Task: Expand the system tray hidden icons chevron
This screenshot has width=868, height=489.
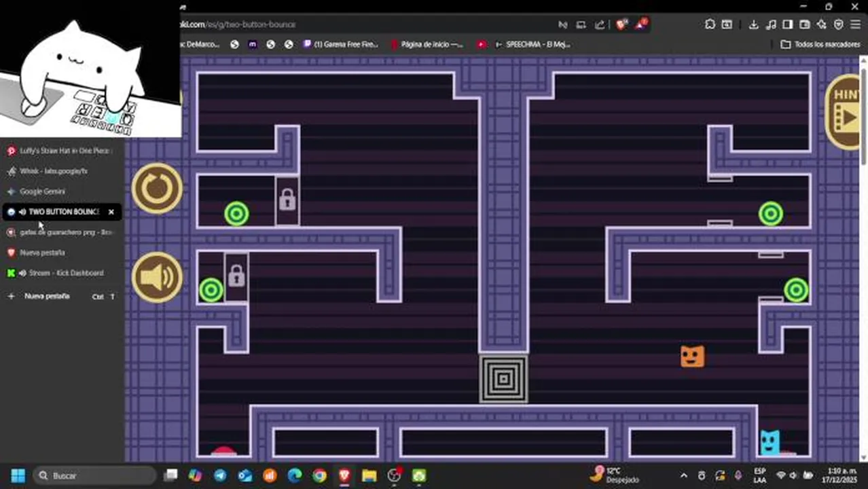Action: [683, 475]
